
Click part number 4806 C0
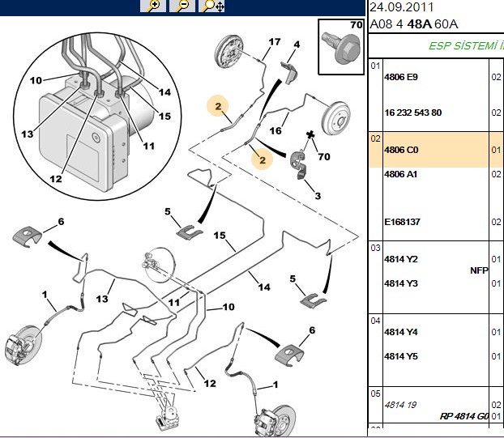[401, 150]
